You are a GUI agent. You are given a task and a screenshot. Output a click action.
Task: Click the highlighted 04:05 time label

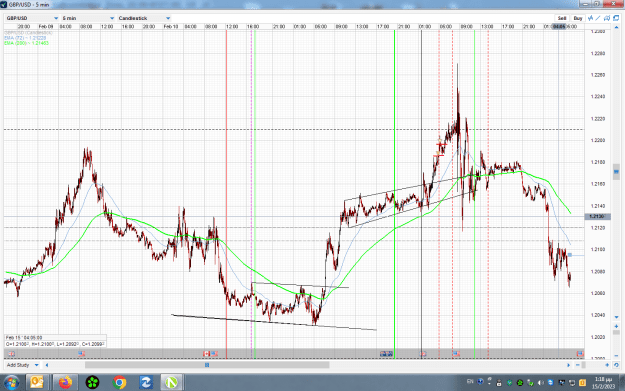point(559,26)
